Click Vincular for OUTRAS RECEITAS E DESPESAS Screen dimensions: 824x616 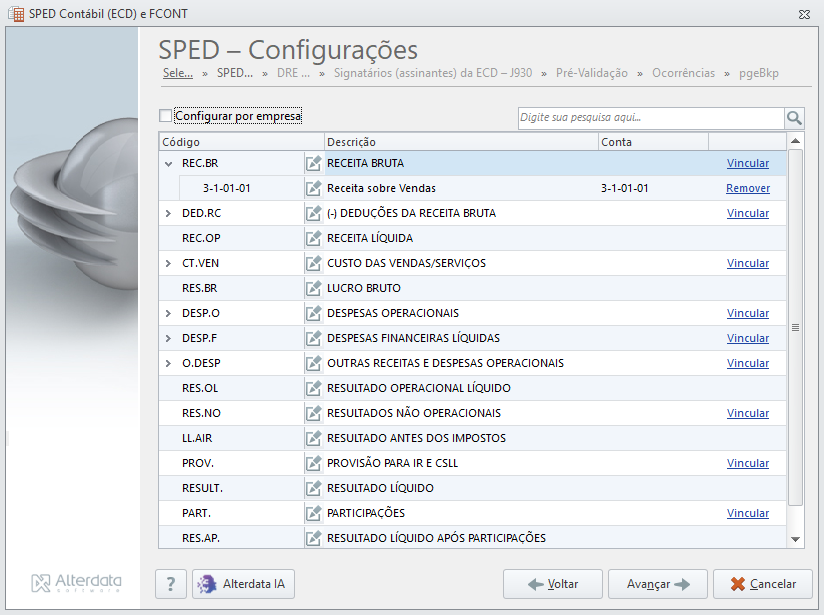point(748,363)
